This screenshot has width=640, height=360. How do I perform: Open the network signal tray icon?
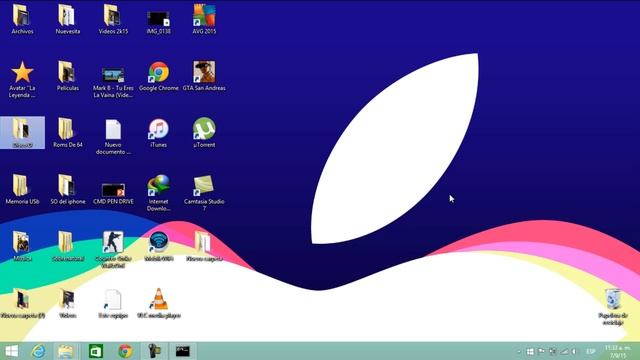(564, 351)
